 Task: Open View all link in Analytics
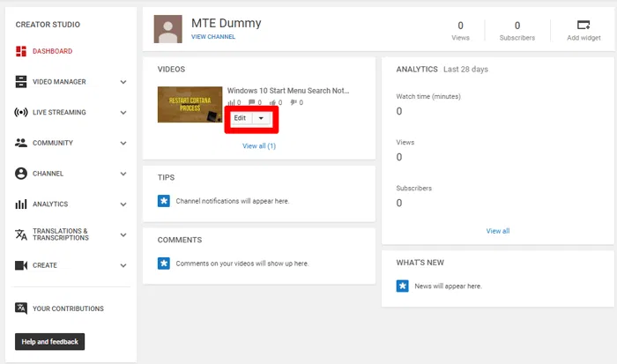pyautogui.click(x=498, y=231)
